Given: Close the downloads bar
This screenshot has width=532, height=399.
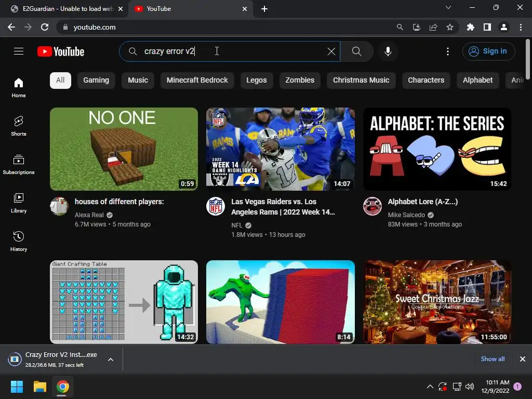Looking at the screenshot, I should coord(523,359).
